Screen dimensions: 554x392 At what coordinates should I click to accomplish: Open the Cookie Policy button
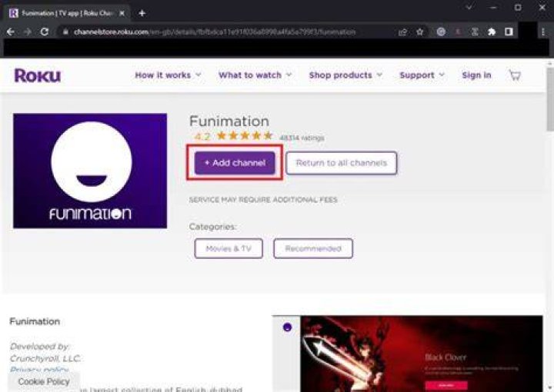pyautogui.click(x=44, y=381)
